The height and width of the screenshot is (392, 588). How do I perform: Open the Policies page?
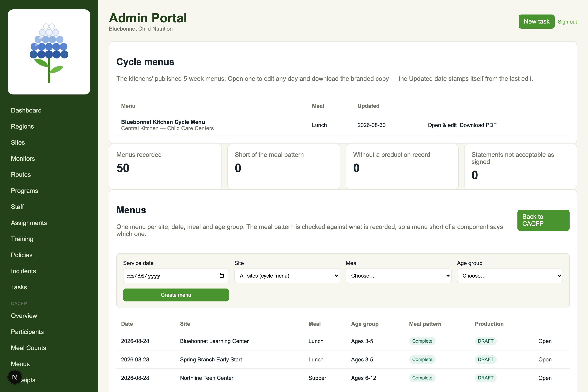(x=22, y=255)
